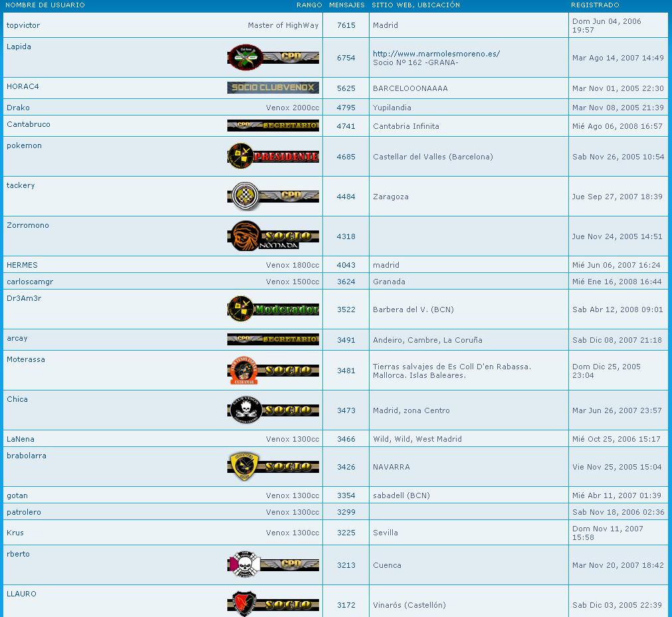
Task: Open the marmolesmoreno.es website link
Action: (436, 54)
